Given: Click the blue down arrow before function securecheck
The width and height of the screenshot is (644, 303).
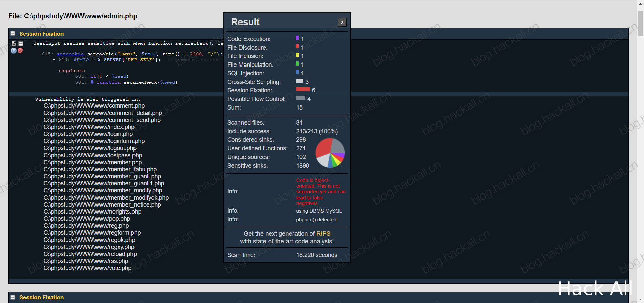Looking at the screenshot, I should tap(92, 82).
